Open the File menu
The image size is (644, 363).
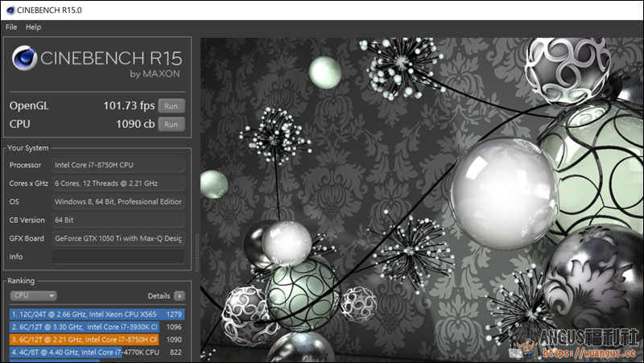click(11, 27)
